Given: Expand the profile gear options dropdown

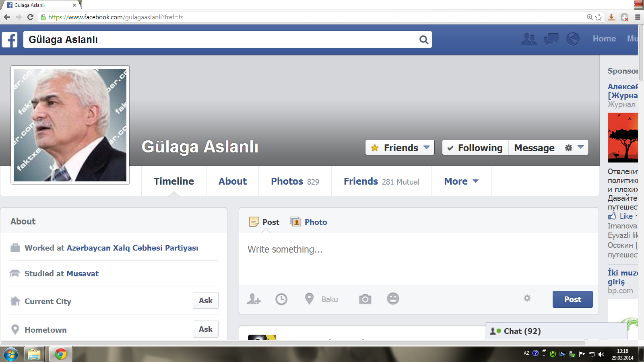Looking at the screenshot, I should (574, 148).
